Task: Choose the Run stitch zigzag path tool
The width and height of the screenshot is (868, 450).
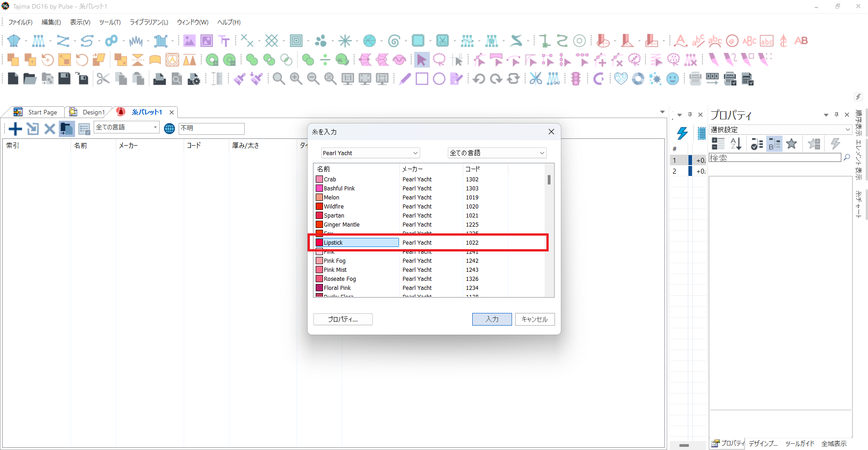Action: [63, 41]
